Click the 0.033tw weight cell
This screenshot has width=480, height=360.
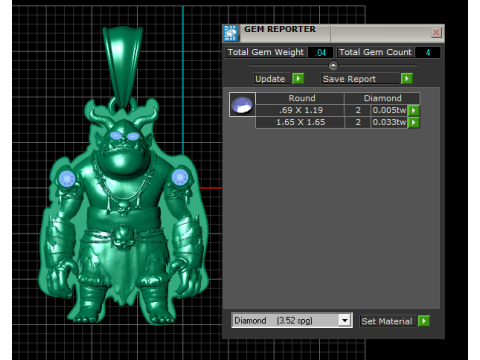pos(389,122)
